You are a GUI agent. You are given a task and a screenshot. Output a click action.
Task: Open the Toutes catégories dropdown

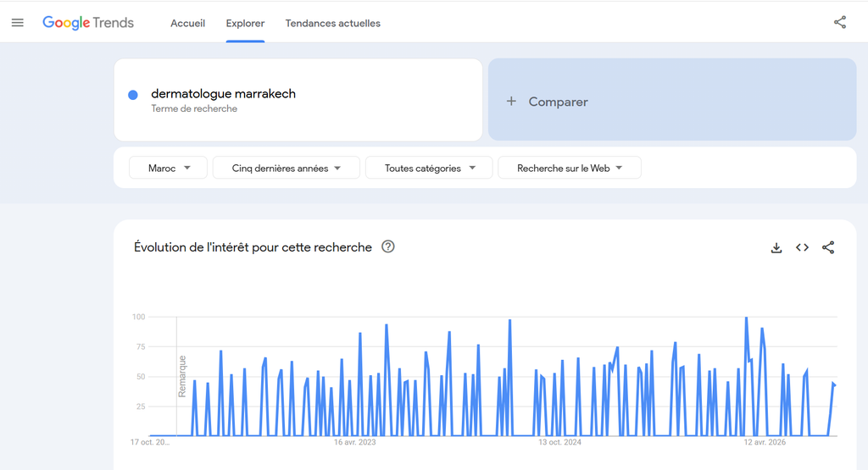pos(429,168)
